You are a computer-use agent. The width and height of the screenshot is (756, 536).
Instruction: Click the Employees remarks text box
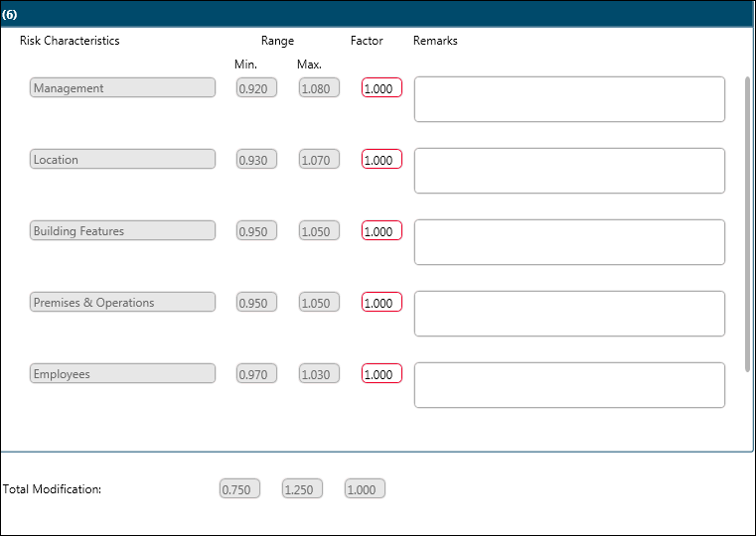click(x=569, y=385)
